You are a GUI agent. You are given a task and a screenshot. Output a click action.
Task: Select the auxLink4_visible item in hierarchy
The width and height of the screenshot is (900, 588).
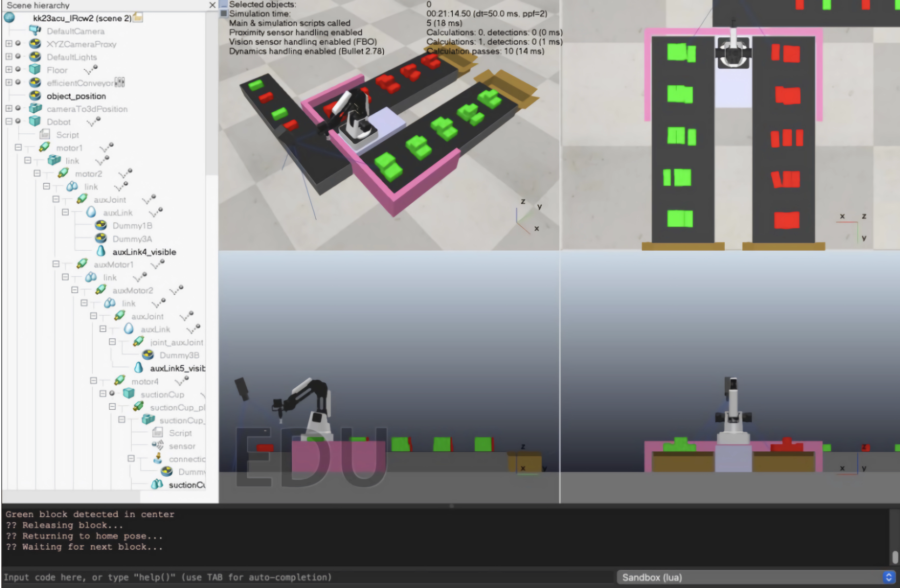(144, 252)
